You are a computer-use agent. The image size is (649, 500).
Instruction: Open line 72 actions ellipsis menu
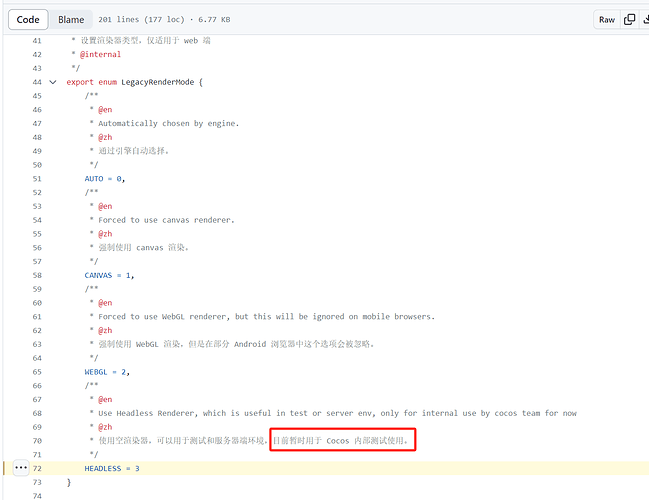[21, 468]
